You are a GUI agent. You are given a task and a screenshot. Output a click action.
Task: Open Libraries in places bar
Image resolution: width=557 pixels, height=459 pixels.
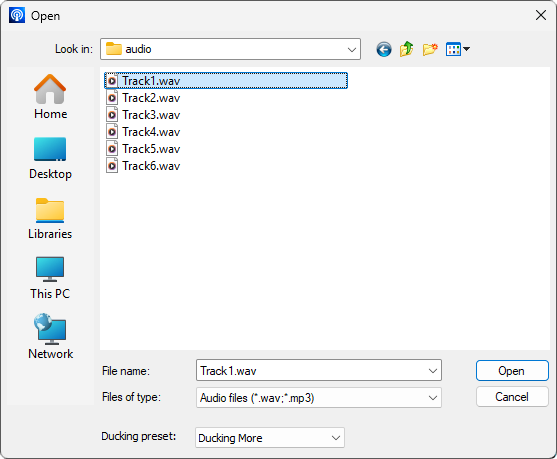click(x=50, y=218)
